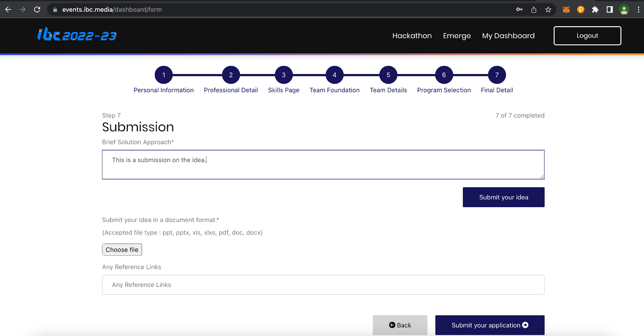Viewport: 644px width, 336px height.
Task: Click the padlock site info icon
Action: [x=55, y=10]
